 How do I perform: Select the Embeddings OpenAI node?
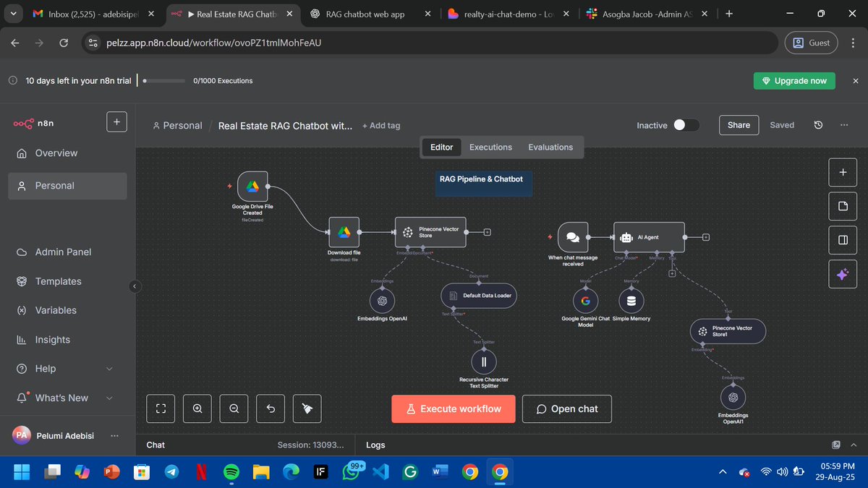pos(383,300)
